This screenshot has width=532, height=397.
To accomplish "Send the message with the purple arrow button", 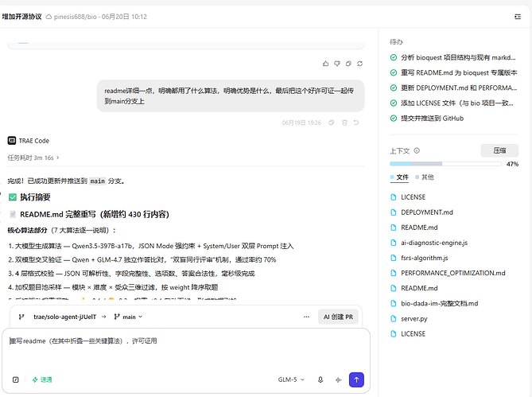I will (356, 379).
